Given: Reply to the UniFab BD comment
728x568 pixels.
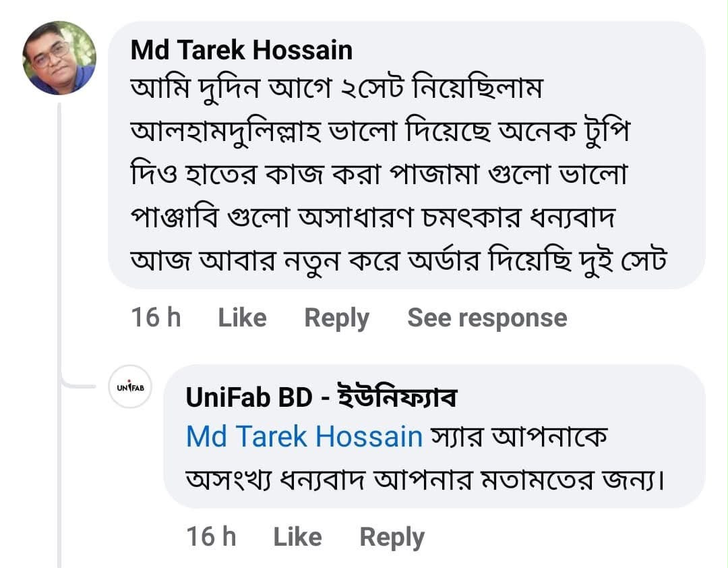Looking at the screenshot, I should pos(392,538).
